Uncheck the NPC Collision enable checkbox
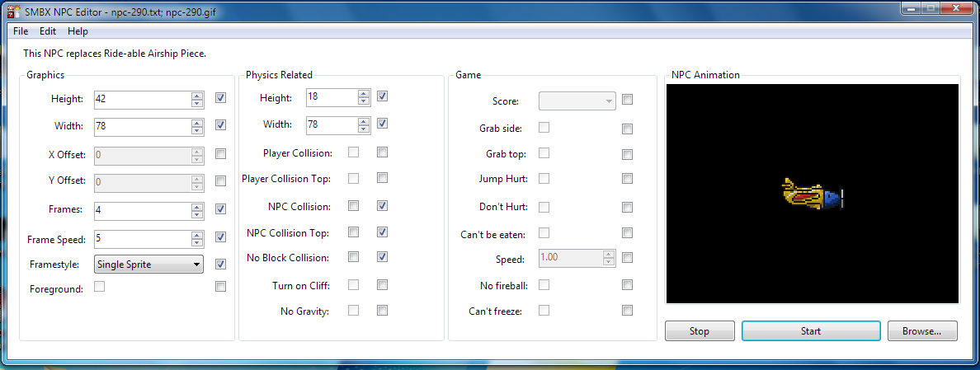Screen dimensions: 980x370 pyautogui.click(x=383, y=205)
